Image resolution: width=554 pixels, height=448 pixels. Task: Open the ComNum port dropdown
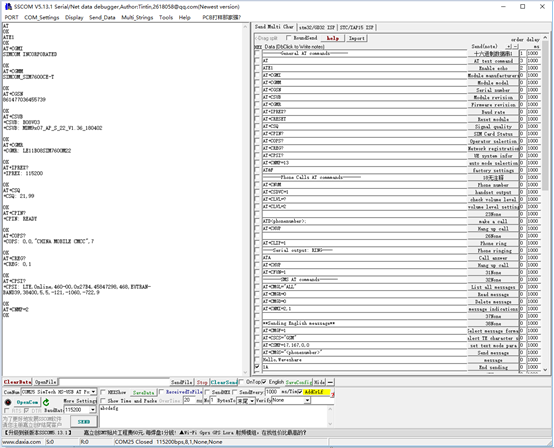point(93,392)
